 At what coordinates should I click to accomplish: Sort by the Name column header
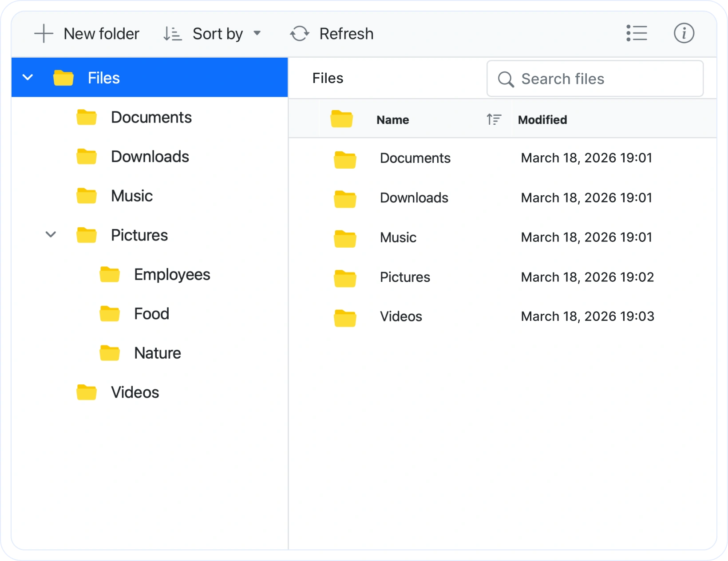click(393, 120)
